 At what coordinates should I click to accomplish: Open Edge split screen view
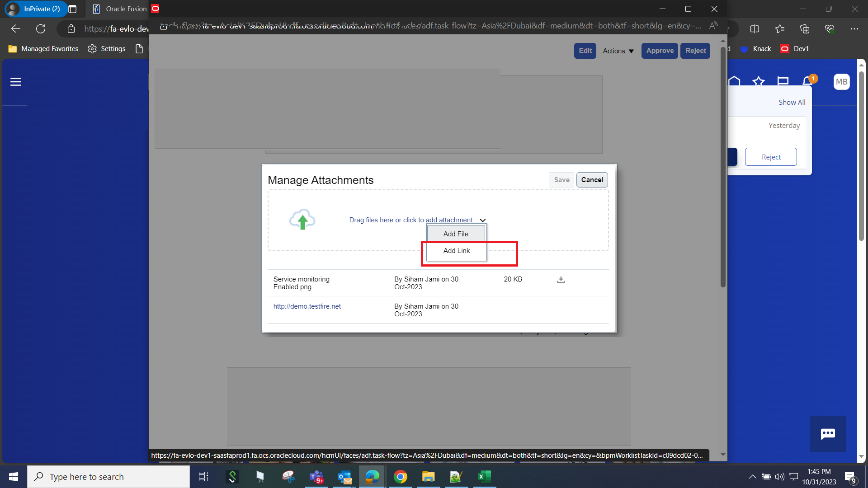tap(755, 28)
